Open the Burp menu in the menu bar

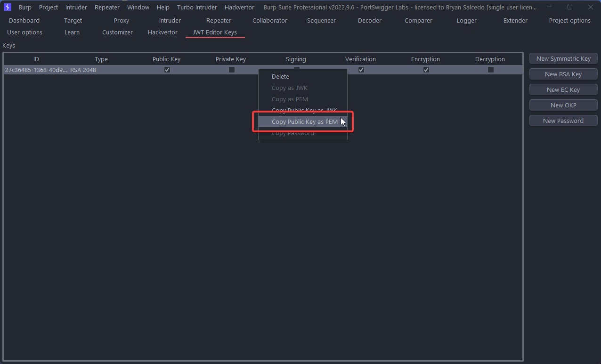pos(25,7)
